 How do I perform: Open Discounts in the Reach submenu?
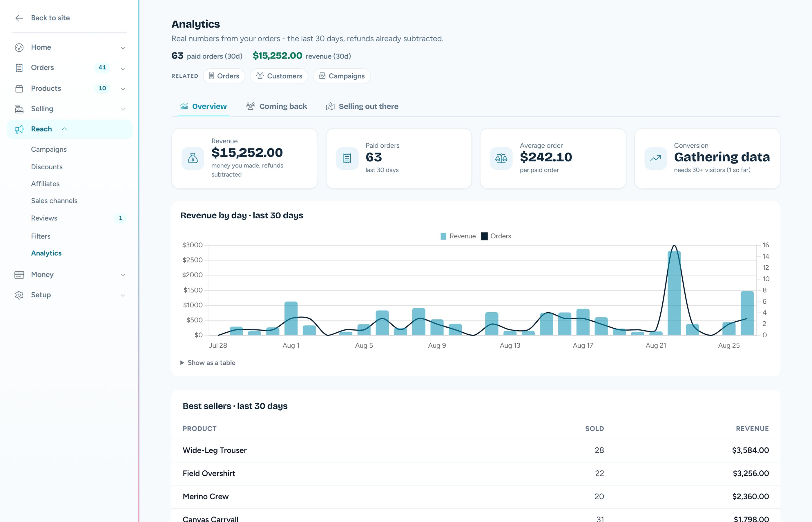coord(47,167)
